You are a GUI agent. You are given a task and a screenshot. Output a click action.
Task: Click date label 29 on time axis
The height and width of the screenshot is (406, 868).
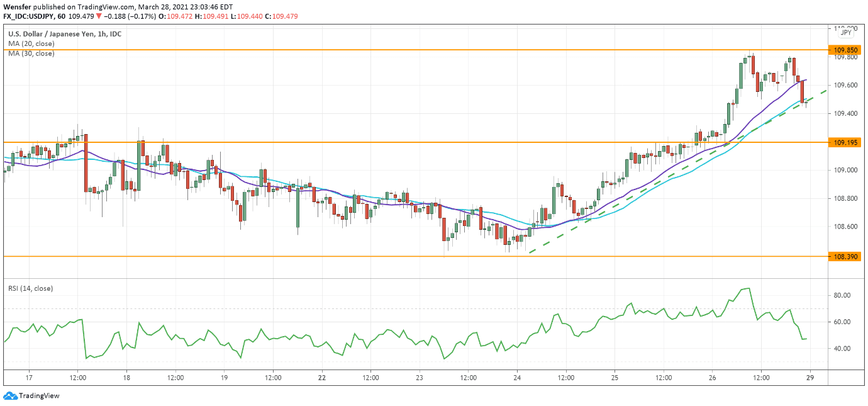pyautogui.click(x=810, y=378)
